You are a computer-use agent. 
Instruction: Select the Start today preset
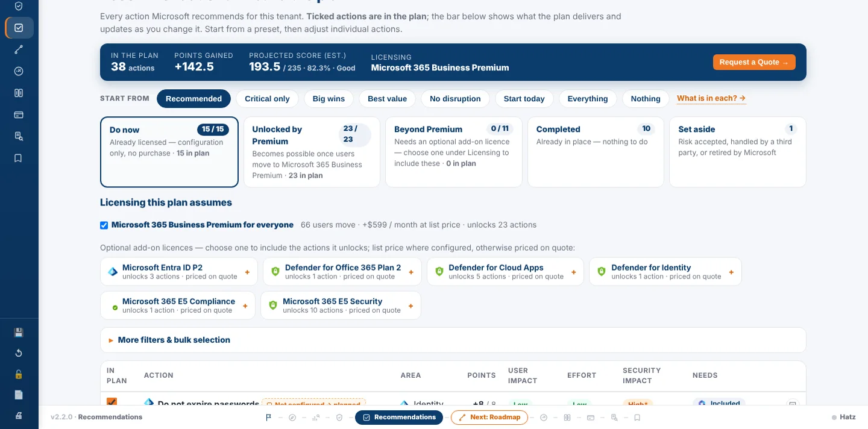pos(524,99)
